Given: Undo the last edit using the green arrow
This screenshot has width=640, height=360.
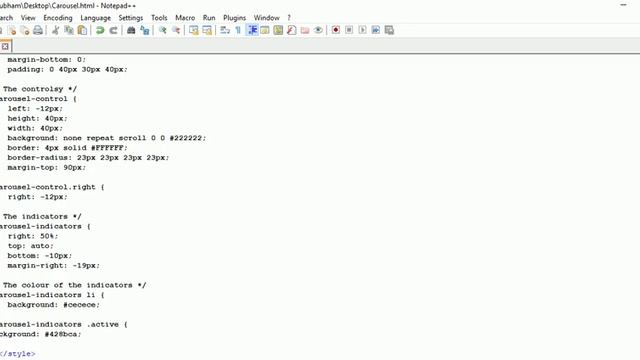Looking at the screenshot, I should click(100, 30).
